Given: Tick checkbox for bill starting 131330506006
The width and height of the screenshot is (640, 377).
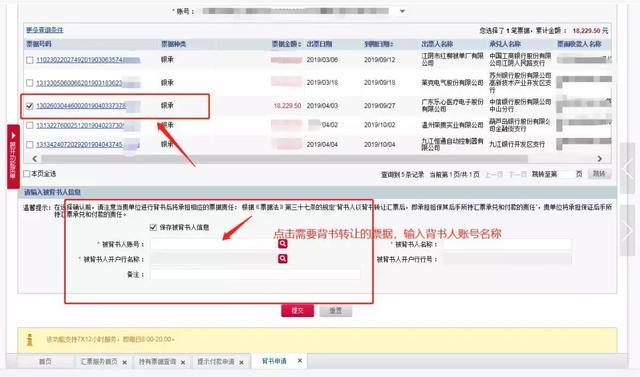Looking at the screenshot, I should point(29,83).
